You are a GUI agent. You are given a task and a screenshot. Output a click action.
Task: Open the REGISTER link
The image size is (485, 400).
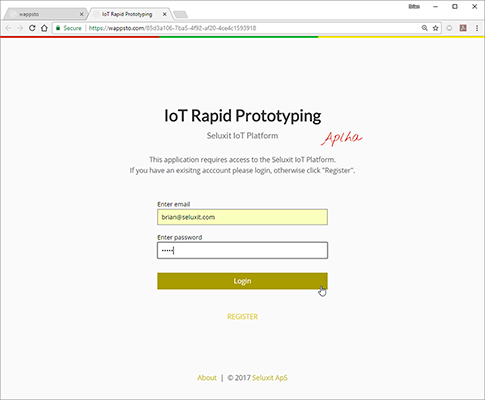point(242,317)
